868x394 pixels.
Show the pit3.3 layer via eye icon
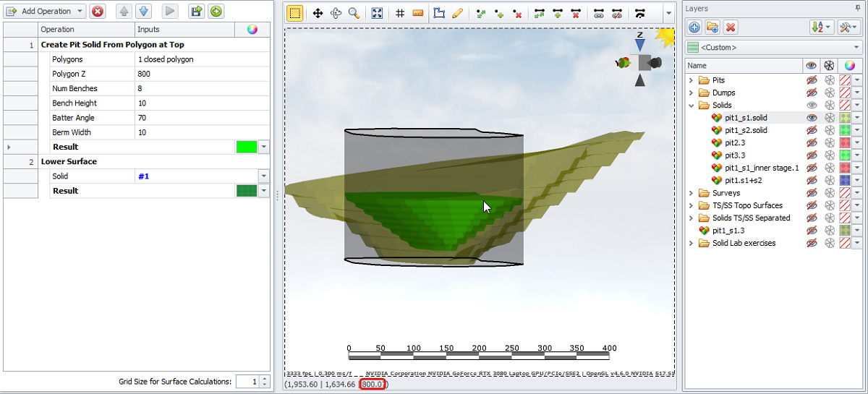click(812, 155)
